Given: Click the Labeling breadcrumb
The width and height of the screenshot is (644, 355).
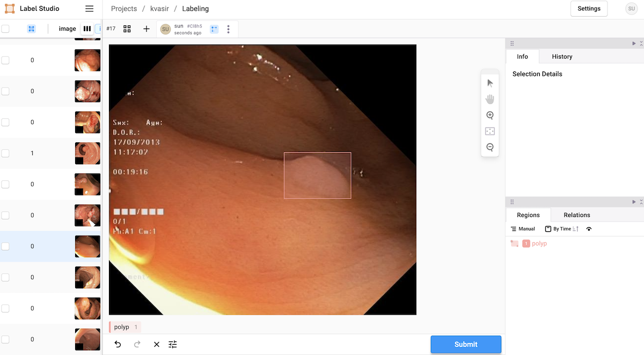Looking at the screenshot, I should pyautogui.click(x=195, y=9).
